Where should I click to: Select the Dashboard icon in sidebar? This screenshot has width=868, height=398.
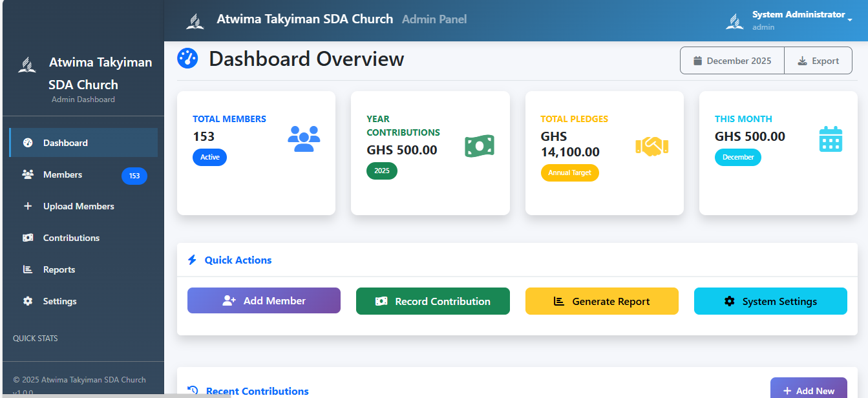click(28, 142)
